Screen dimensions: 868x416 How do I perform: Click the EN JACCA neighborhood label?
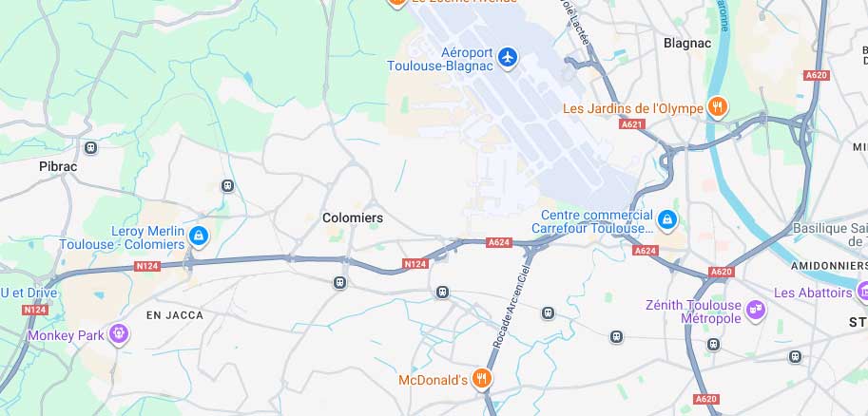click(175, 315)
